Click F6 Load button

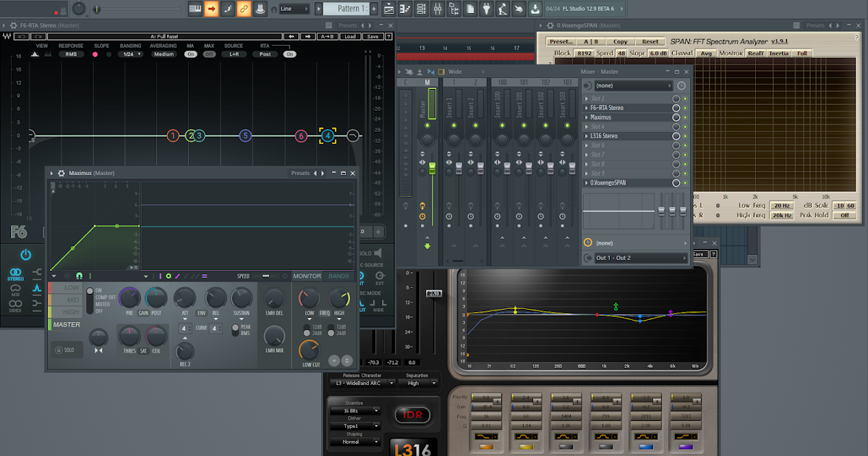click(350, 36)
